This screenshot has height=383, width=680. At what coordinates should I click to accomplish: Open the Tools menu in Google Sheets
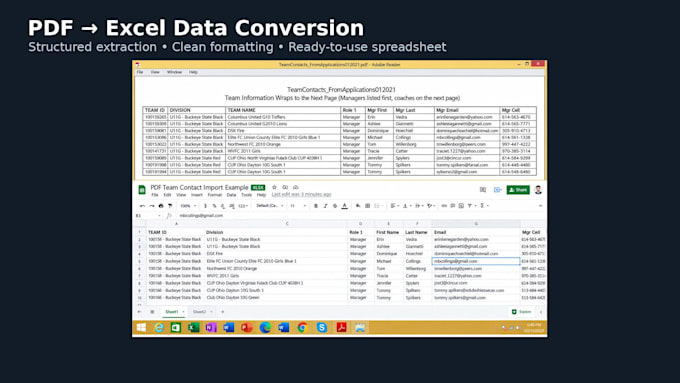246,195
